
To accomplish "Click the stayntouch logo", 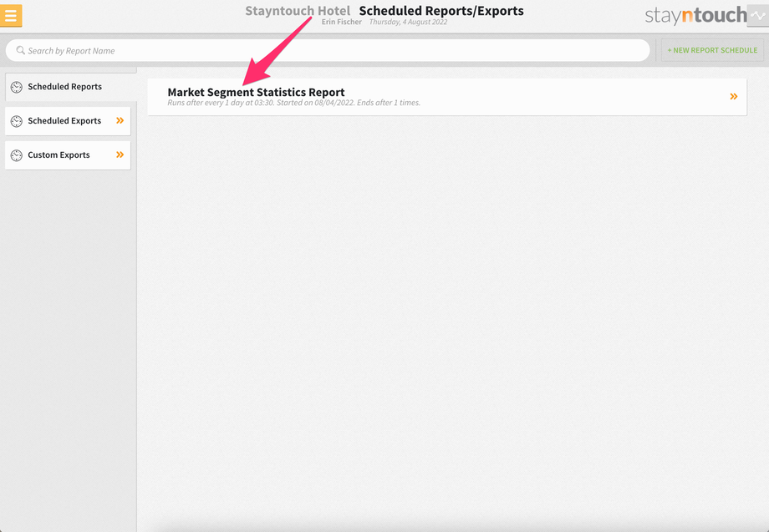I will coord(695,16).
